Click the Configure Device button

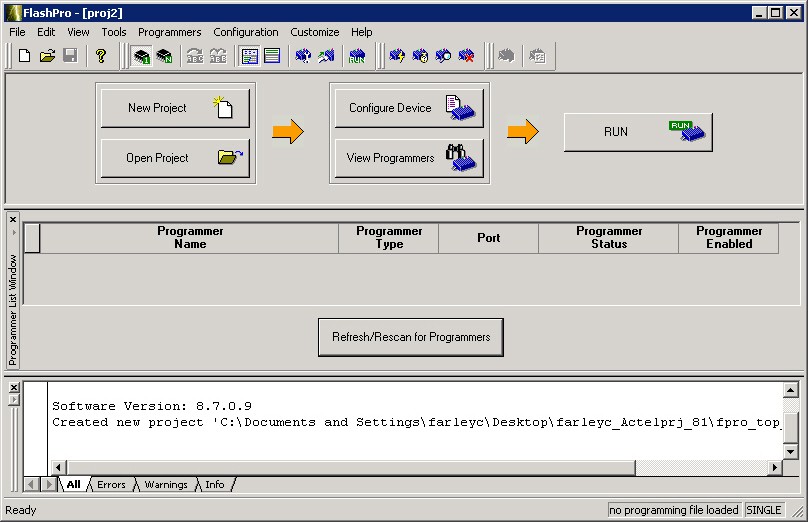[409, 108]
